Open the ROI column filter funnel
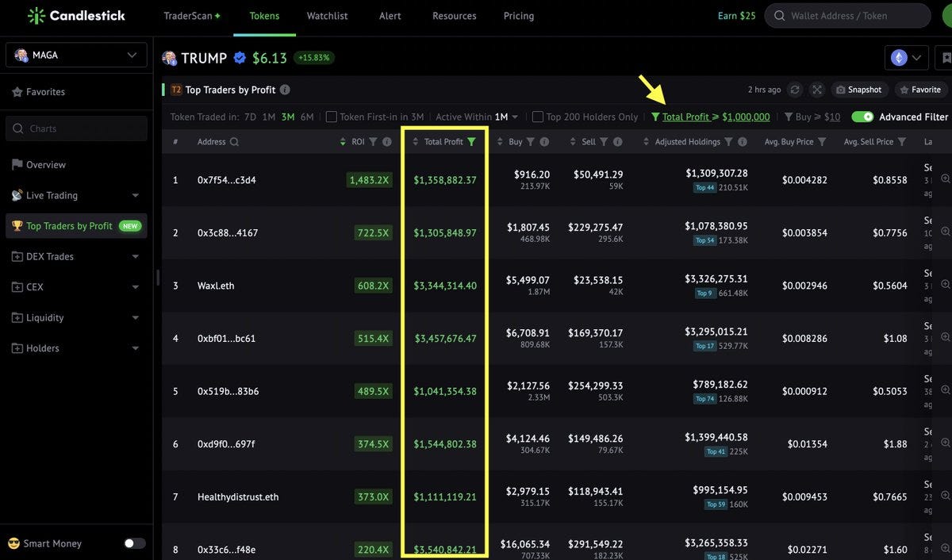The width and height of the screenshot is (952, 560). (x=373, y=142)
